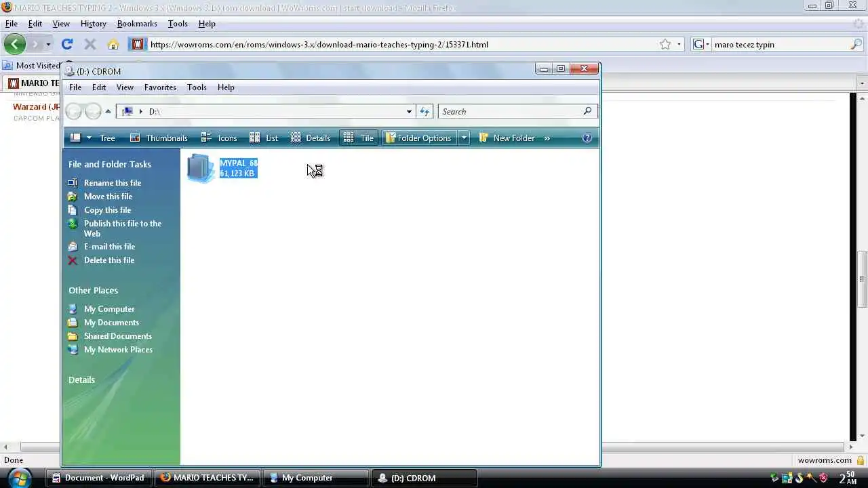The height and width of the screenshot is (488, 868).
Task: Click the computer icon in address bar
Action: (127, 111)
